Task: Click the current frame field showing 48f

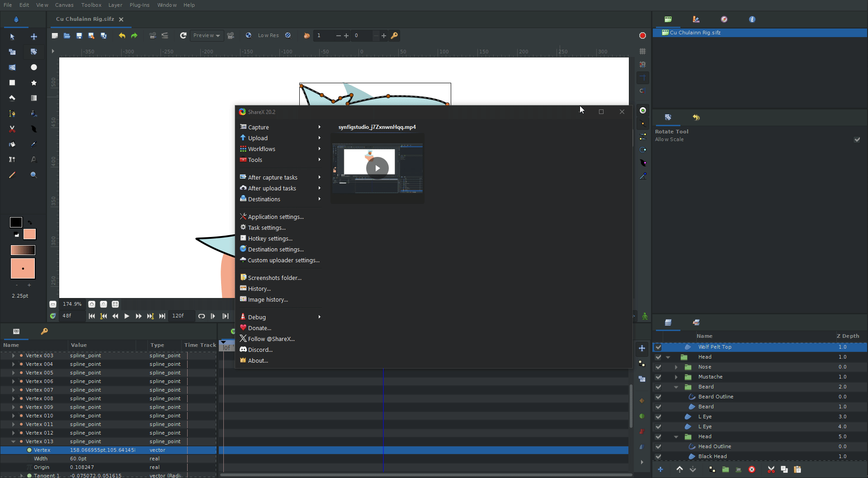Action: pos(72,316)
